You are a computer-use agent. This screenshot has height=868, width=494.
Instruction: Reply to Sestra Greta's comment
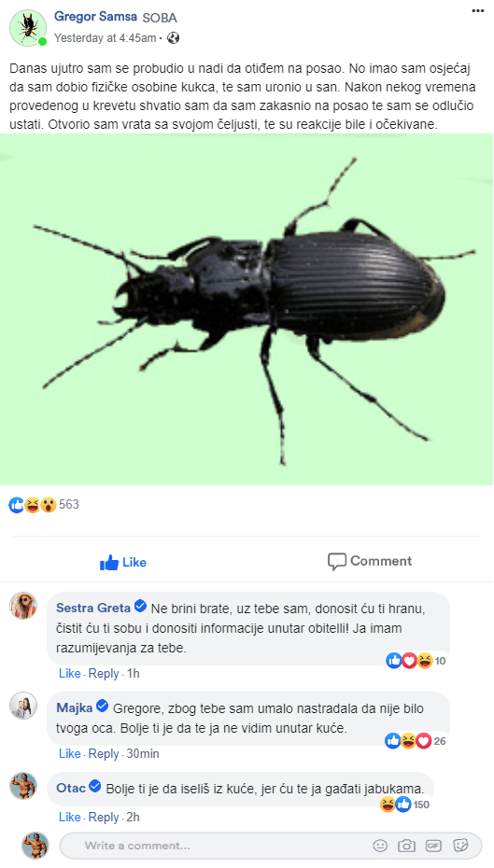point(104,674)
